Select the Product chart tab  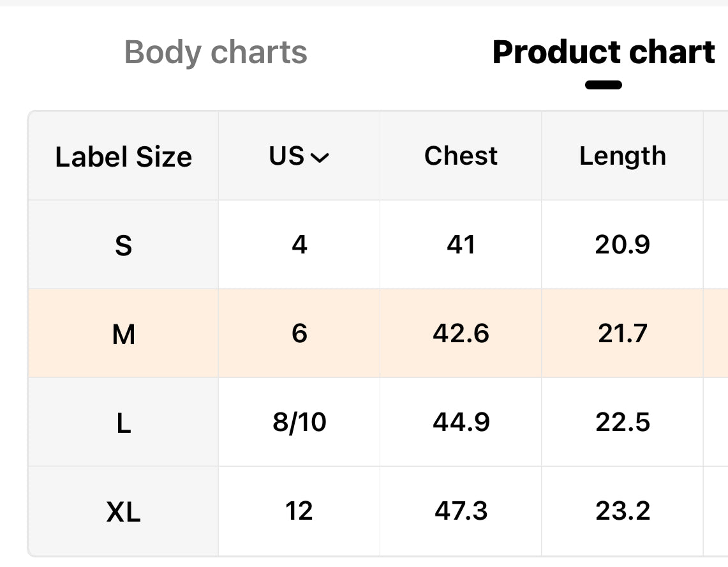[603, 52]
